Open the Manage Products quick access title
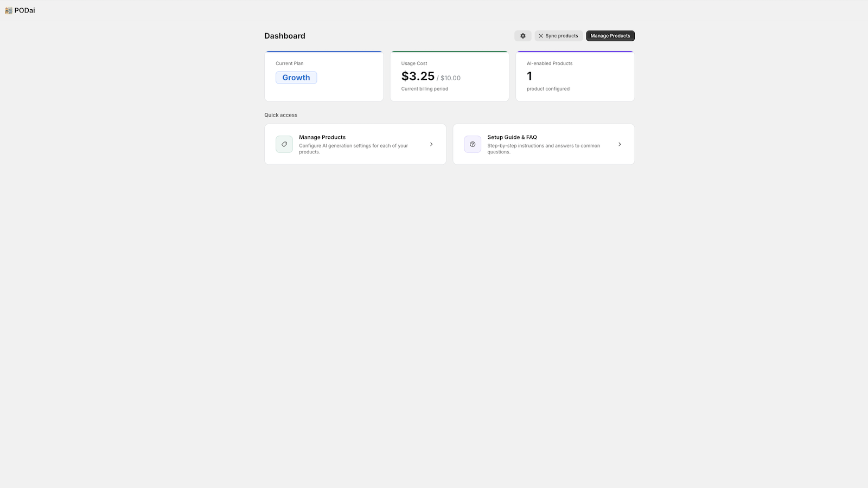The width and height of the screenshot is (868, 488). point(322,137)
